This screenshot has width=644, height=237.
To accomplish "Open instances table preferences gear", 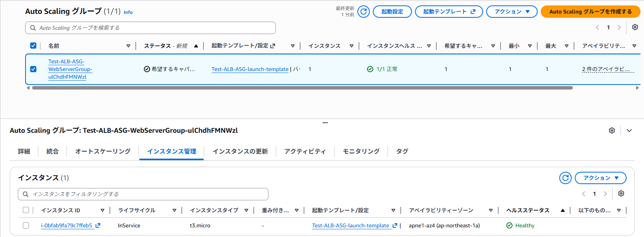I will point(621,193).
